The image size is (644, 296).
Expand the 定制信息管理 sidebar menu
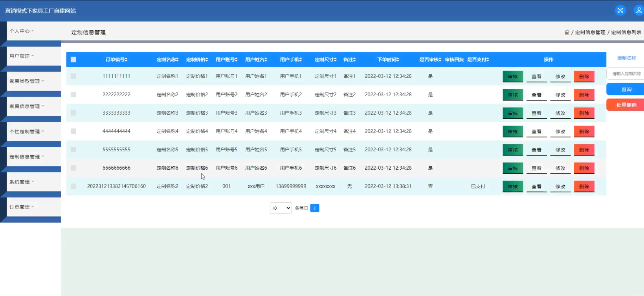click(34, 157)
